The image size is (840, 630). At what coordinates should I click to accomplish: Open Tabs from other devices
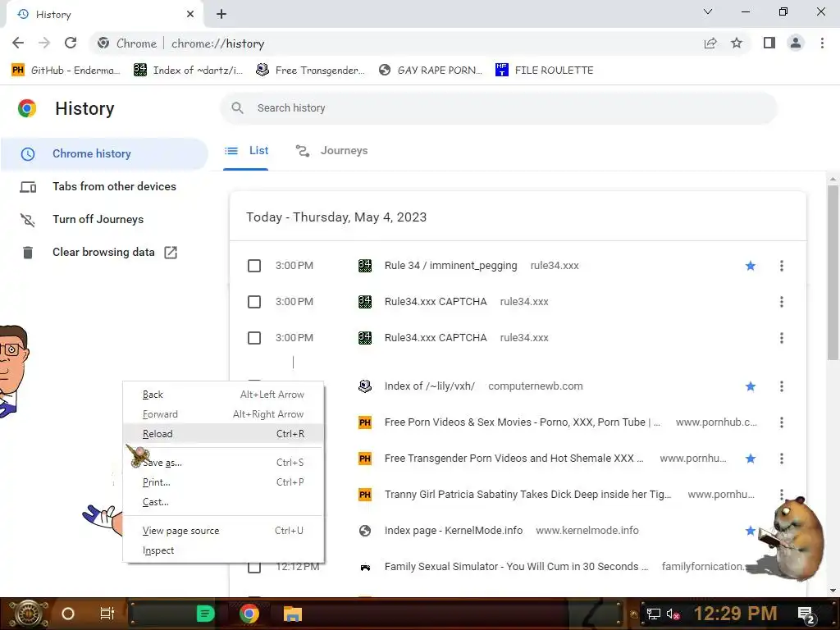[x=104, y=186]
